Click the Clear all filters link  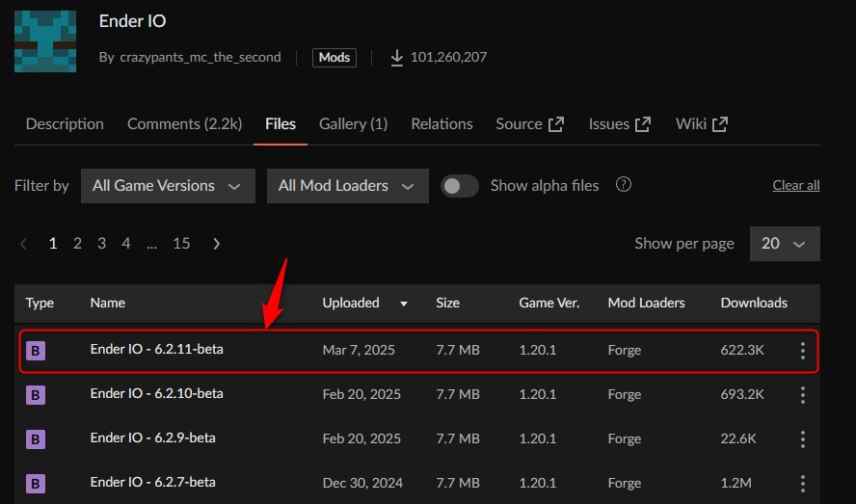tap(796, 186)
